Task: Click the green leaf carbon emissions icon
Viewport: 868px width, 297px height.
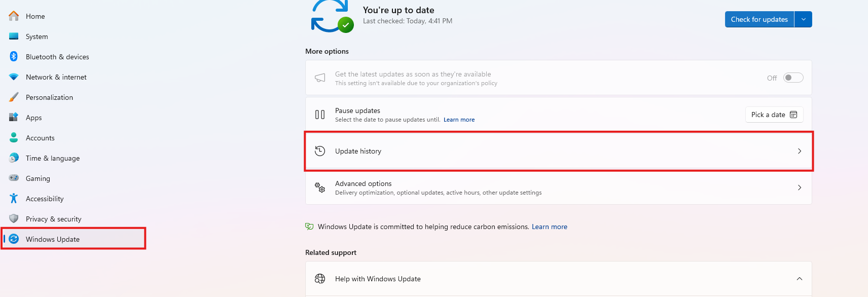Action: (309, 227)
